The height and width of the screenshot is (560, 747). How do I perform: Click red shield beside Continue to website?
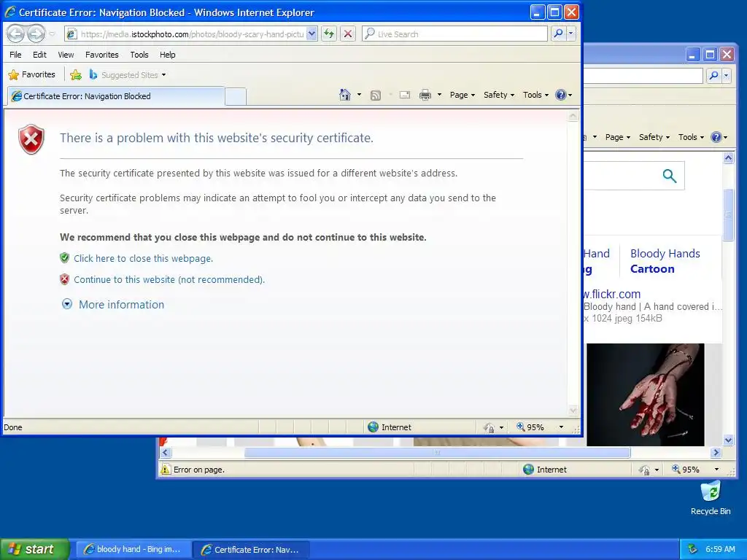(x=64, y=279)
